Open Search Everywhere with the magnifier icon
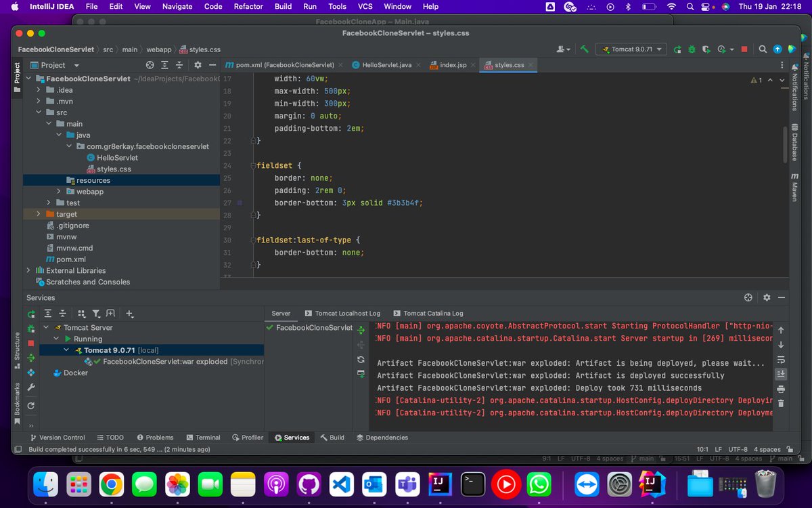This screenshot has height=508, width=812. click(763, 49)
